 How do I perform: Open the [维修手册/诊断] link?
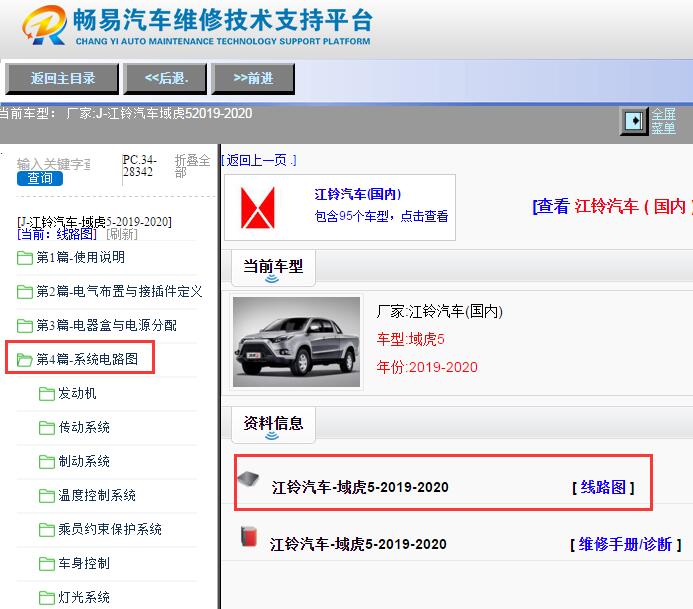click(625, 544)
